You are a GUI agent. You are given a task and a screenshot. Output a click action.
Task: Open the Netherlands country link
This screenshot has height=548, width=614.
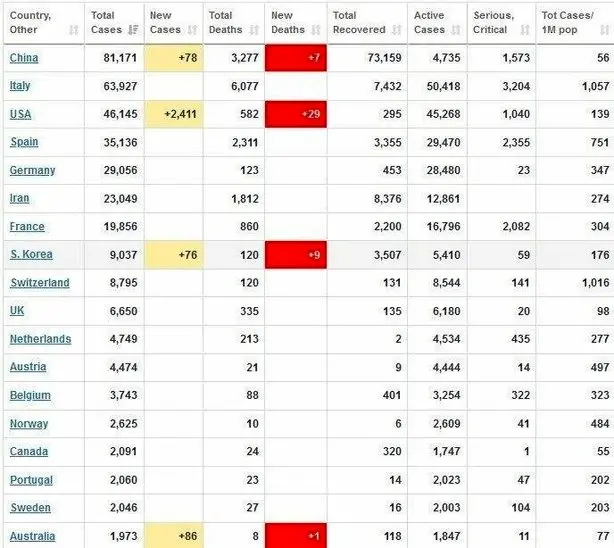pyautogui.click(x=40, y=339)
